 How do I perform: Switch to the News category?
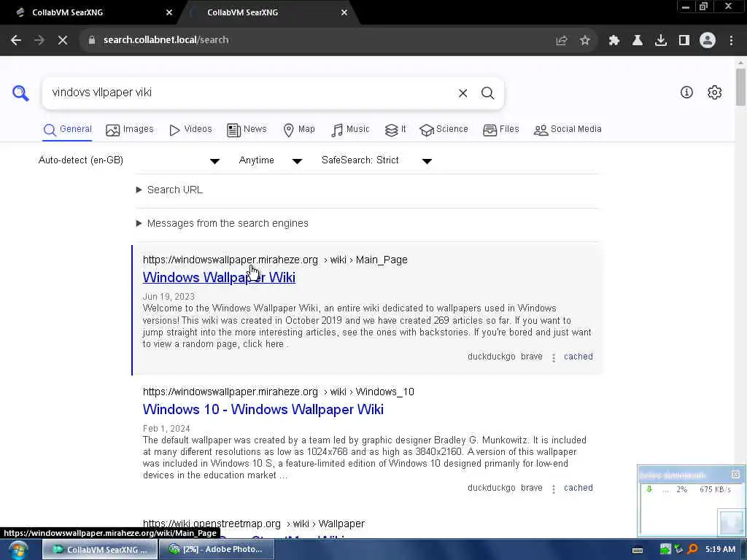click(x=247, y=129)
